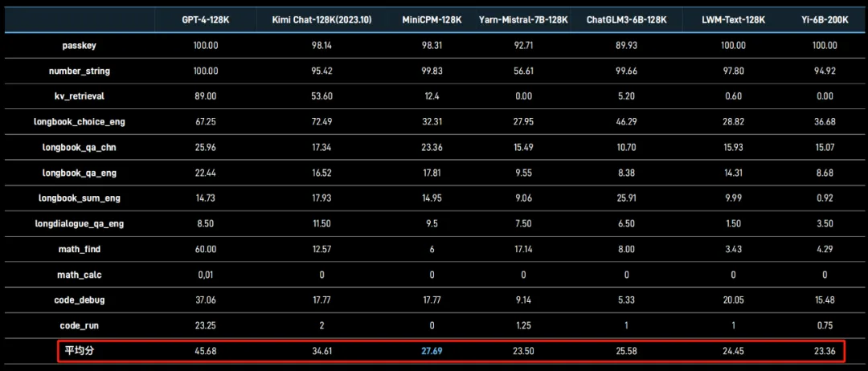The height and width of the screenshot is (371, 868).
Task: Click the 36.68 longbook_choice_eng score
Action: click(825, 121)
